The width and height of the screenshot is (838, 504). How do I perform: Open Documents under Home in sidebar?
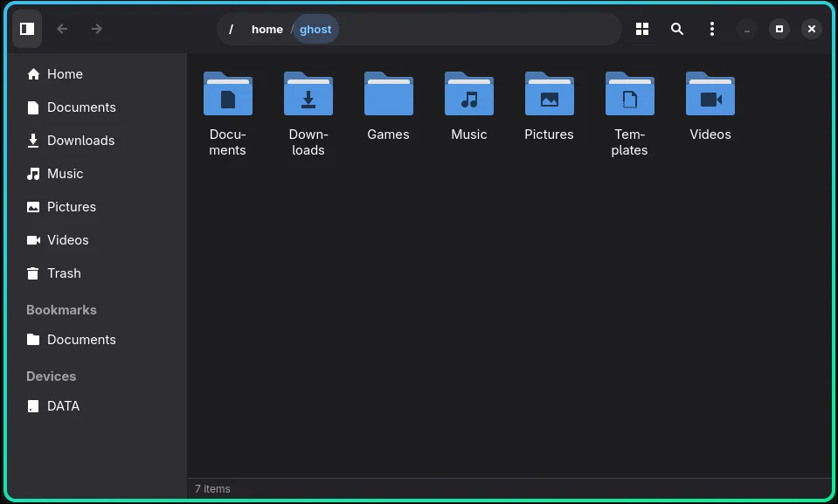point(97,107)
